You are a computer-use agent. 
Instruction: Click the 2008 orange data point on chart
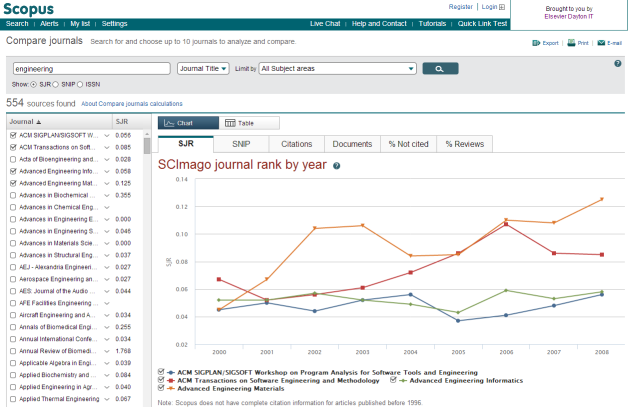coord(602,199)
